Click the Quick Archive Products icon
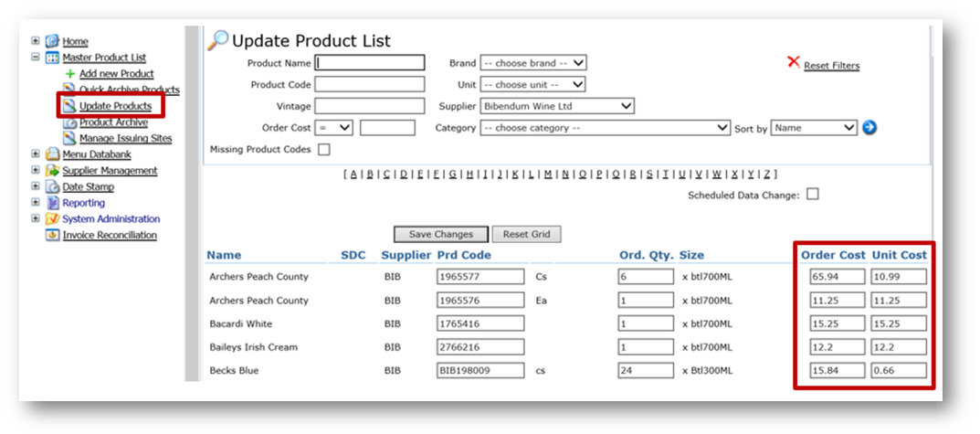This screenshot has width=980, height=434. [69, 90]
